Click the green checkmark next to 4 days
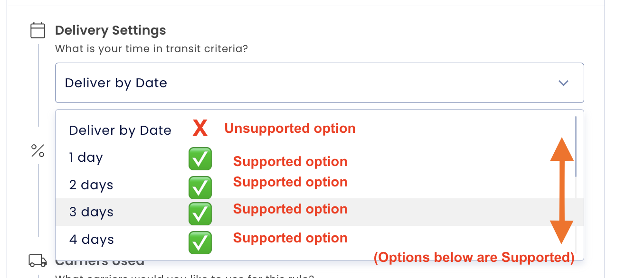 (x=200, y=242)
